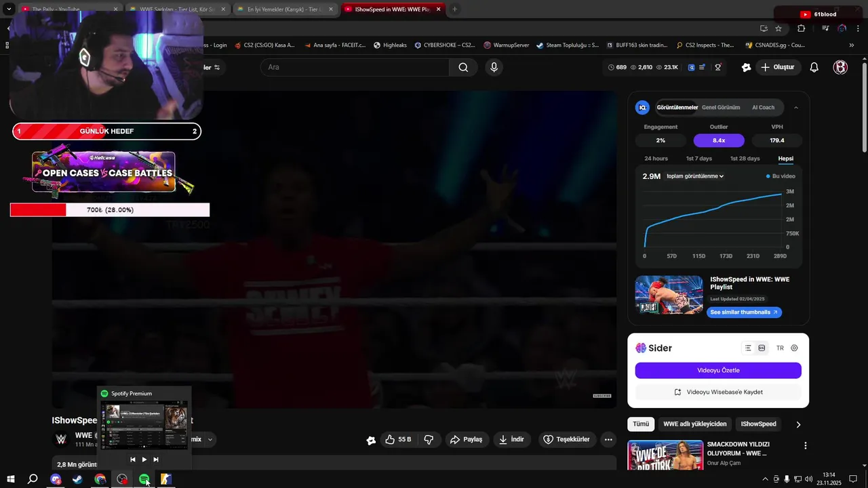Click the Oluştur create button
This screenshot has width=868, height=488.
click(778, 67)
